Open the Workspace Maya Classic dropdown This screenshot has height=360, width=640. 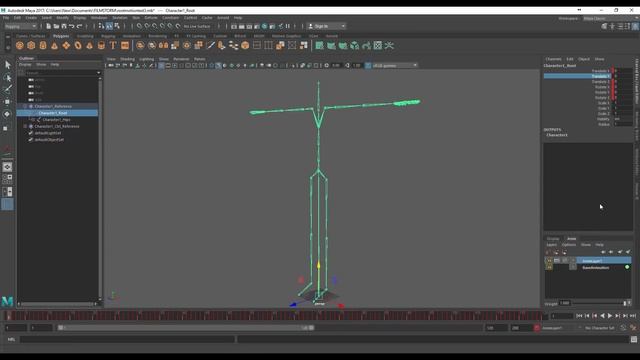610,18
